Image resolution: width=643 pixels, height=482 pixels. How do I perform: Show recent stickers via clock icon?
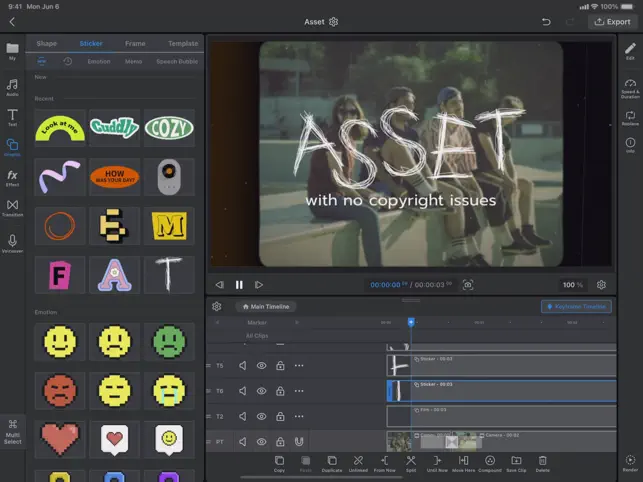[x=68, y=62]
